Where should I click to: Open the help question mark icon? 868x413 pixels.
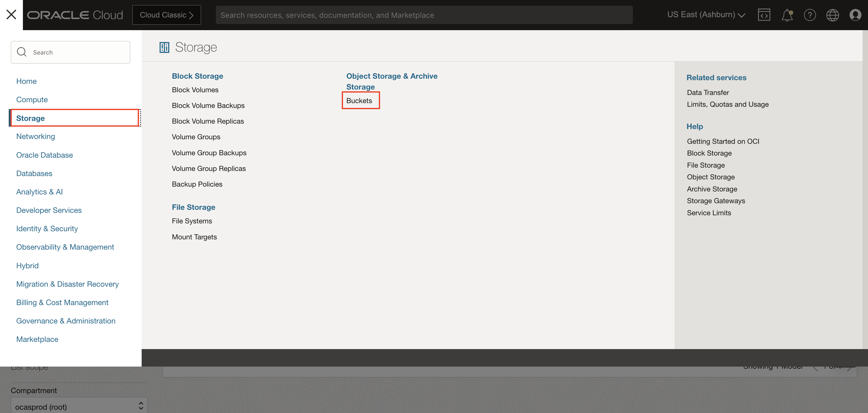click(810, 15)
